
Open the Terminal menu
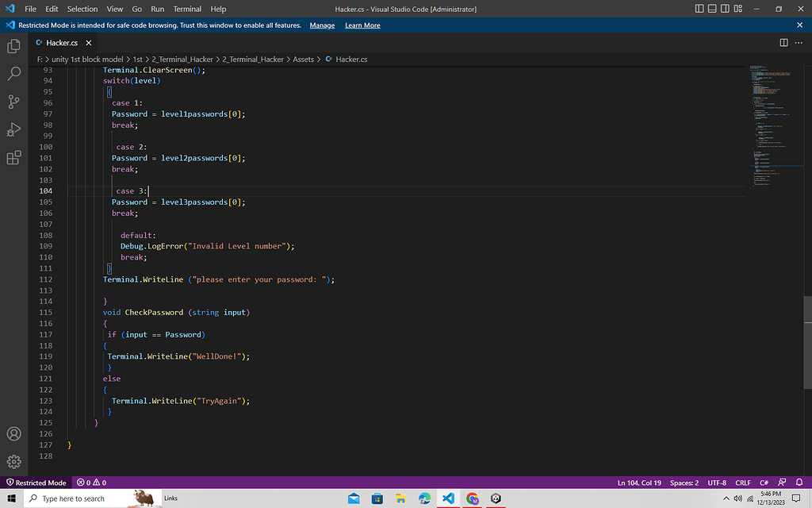pos(187,9)
